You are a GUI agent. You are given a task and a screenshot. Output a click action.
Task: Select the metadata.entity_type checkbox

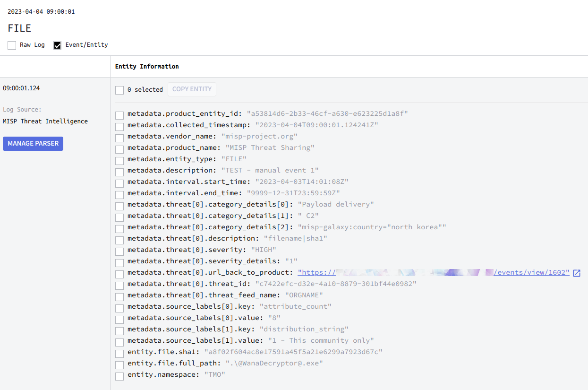pyautogui.click(x=119, y=161)
